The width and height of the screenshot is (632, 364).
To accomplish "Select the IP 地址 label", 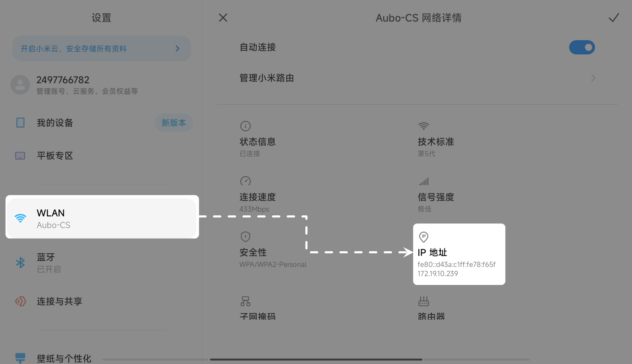I will [432, 252].
